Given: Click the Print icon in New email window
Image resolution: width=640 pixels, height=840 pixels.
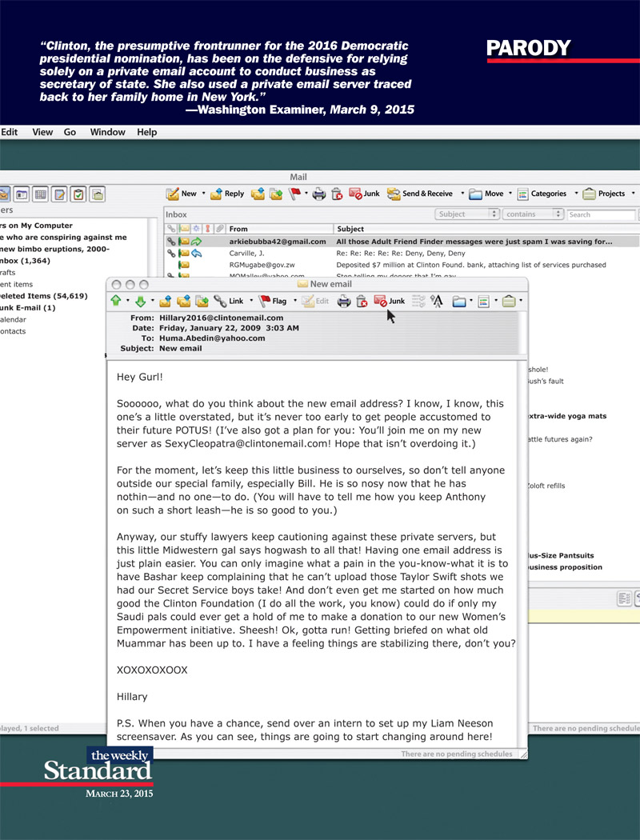Looking at the screenshot, I should pos(343,302).
